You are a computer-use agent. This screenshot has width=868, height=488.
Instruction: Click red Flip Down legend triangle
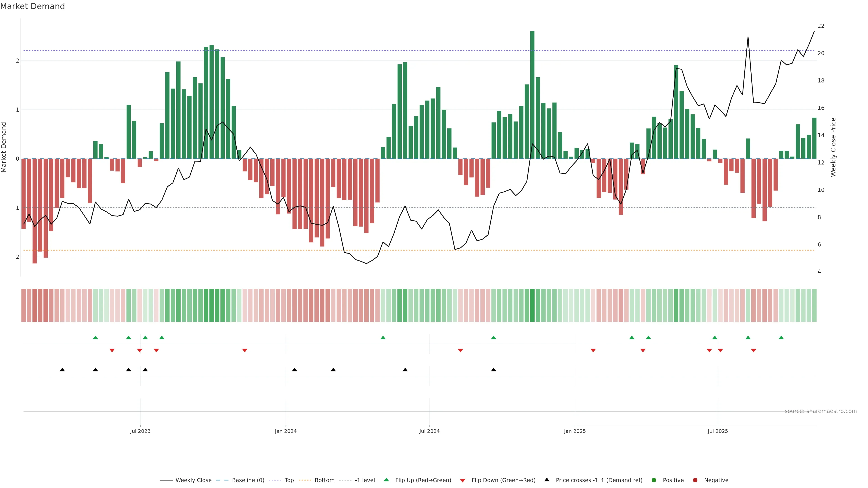tap(463, 481)
